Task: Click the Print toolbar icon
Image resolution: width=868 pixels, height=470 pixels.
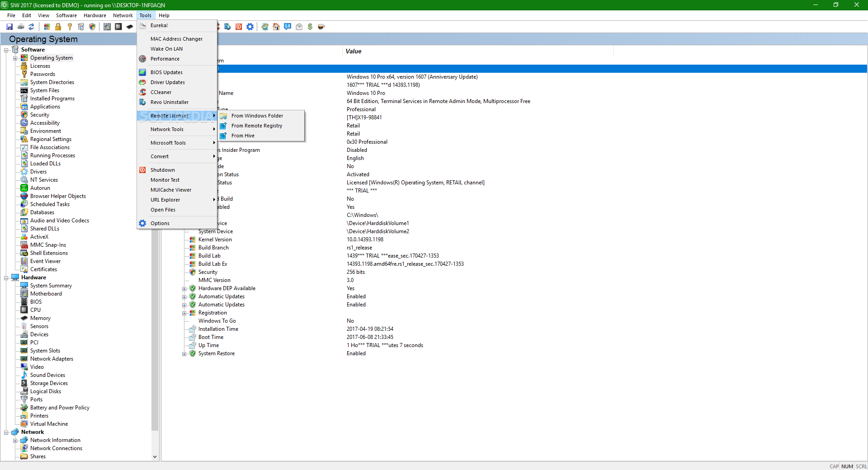Action: pos(20,27)
